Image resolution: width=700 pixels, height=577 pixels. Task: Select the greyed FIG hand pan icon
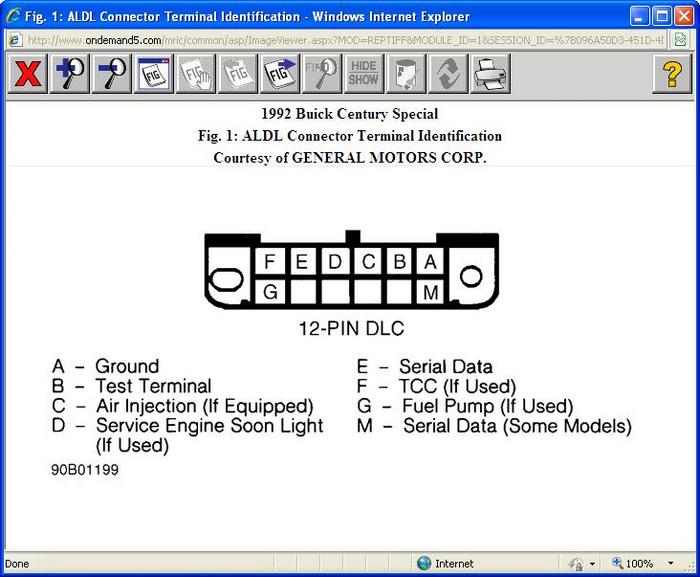pyautogui.click(x=196, y=74)
